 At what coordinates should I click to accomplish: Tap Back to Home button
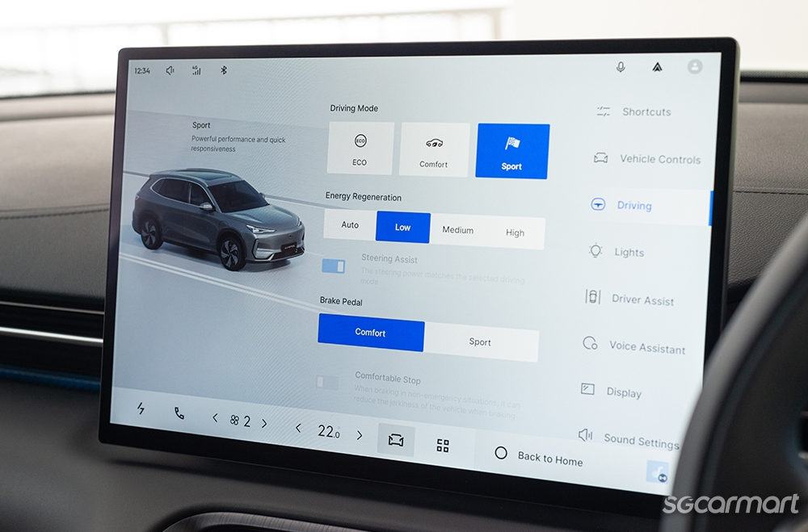(539, 457)
